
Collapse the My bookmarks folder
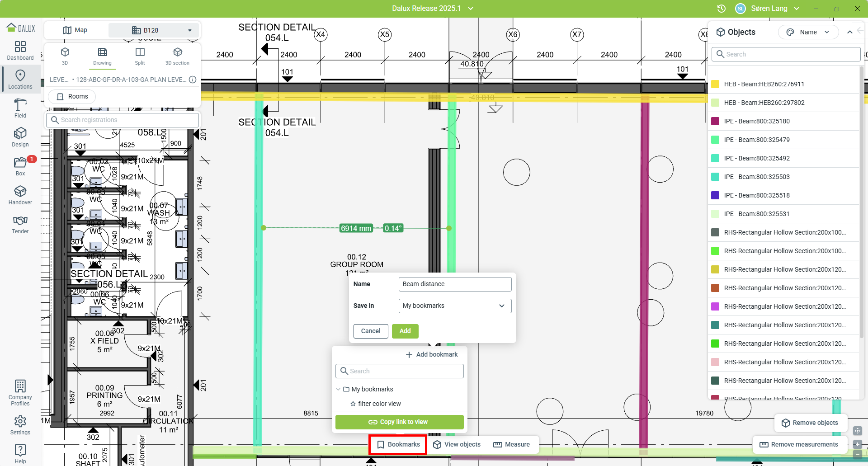point(338,389)
